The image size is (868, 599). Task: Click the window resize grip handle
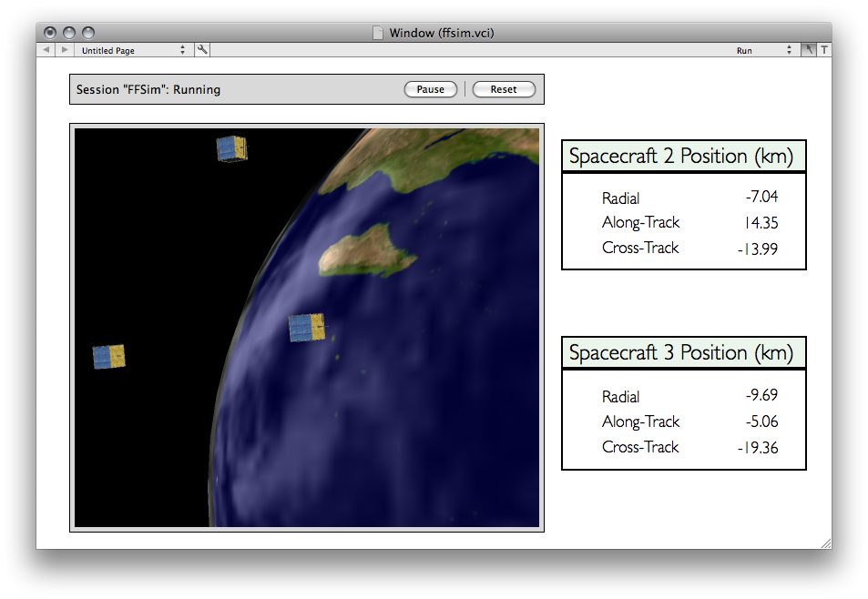pos(825,543)
